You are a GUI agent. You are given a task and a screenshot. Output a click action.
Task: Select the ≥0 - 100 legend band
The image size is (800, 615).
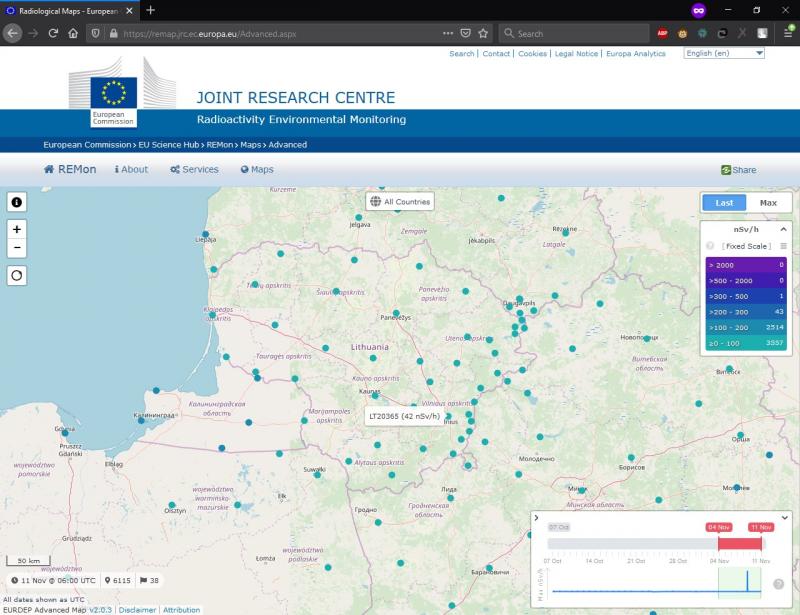(x=746, y=343)
